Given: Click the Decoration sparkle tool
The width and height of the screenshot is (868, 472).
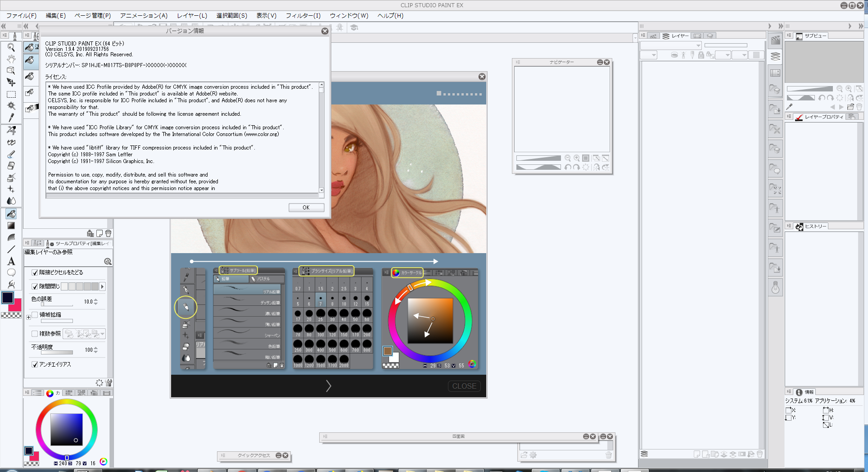Looking at the screenshot, I should [11, 189].
